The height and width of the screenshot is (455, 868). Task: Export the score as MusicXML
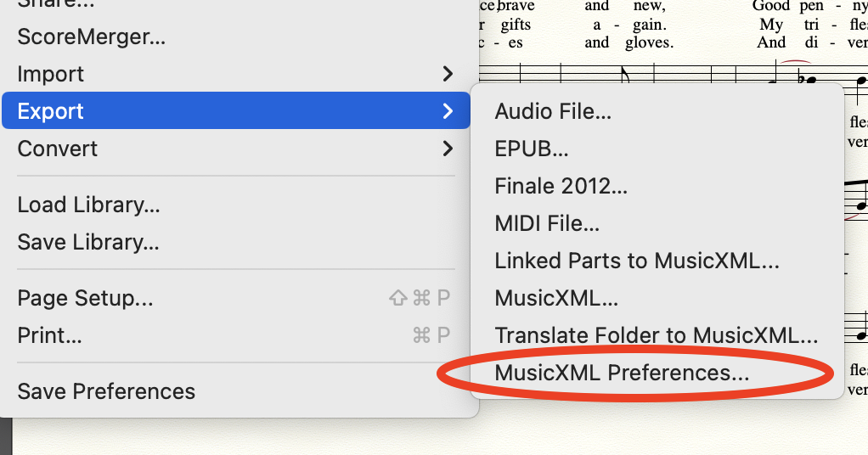pos(556,298)
